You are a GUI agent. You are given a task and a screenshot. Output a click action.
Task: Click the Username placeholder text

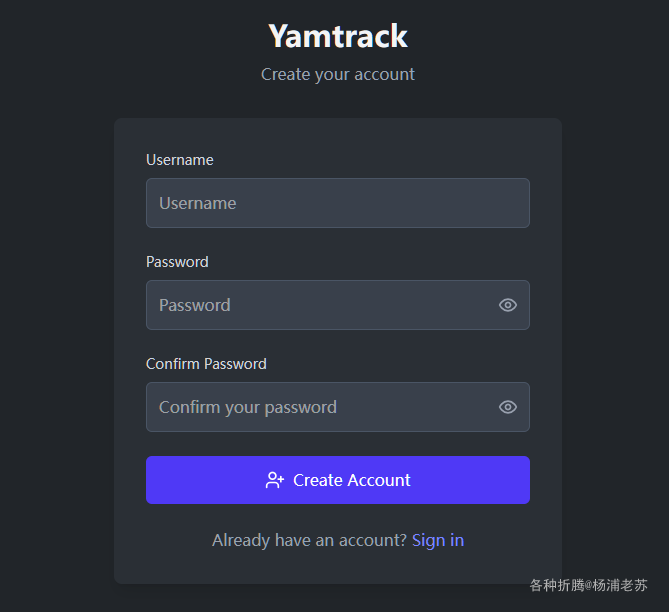198,203
